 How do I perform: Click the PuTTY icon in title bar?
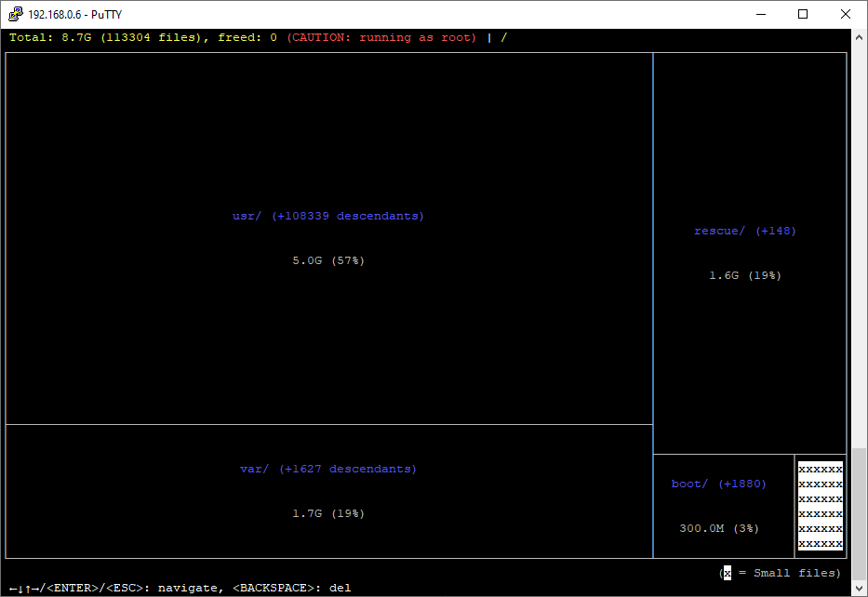coord(16,14)
